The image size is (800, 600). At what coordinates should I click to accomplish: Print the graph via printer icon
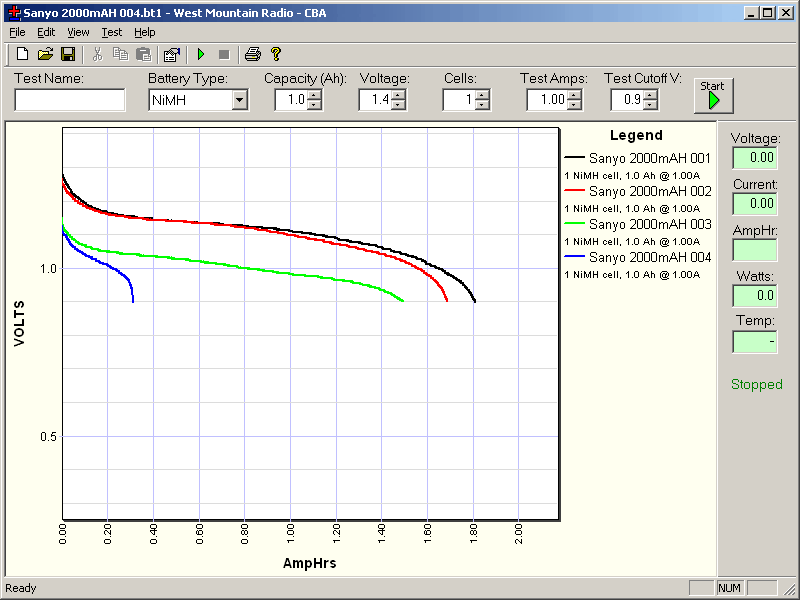pyautogui.click(x=253, y=54)
